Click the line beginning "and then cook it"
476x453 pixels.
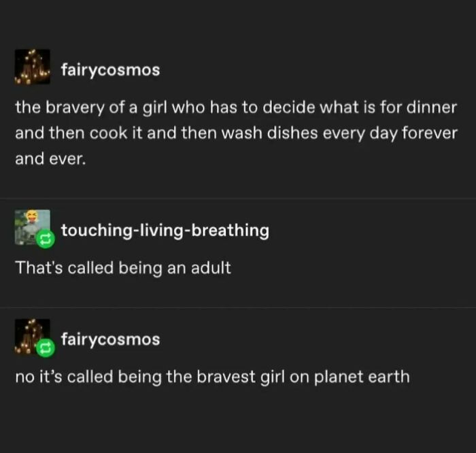[236, 133]
